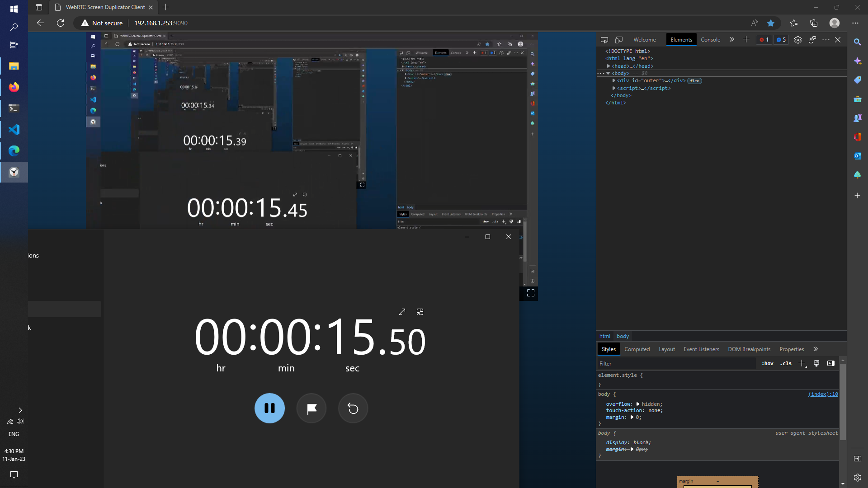Expand the head element node

click(x=609, y=66)
